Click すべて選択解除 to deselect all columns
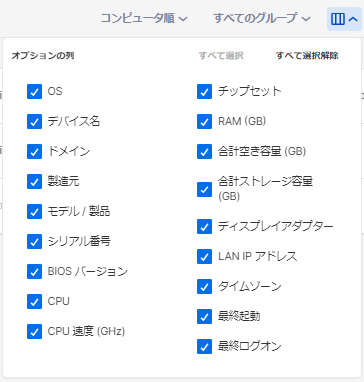This screenshot has width=364, height=382. click(x=307, y=56)
